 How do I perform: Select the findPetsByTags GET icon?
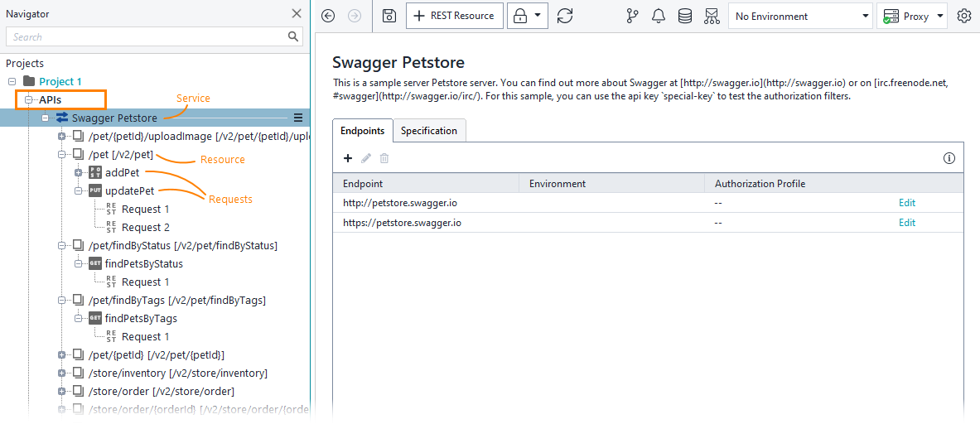95,319
